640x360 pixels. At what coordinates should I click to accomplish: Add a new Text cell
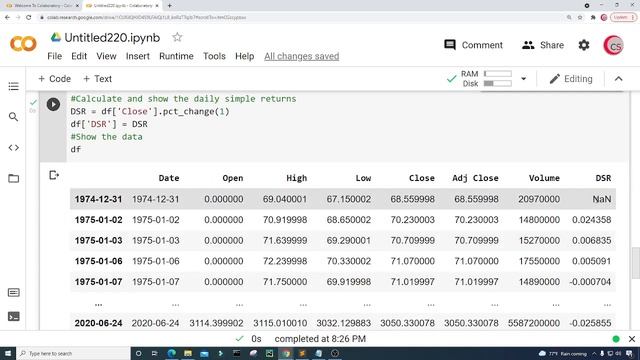tap(97, 79)
